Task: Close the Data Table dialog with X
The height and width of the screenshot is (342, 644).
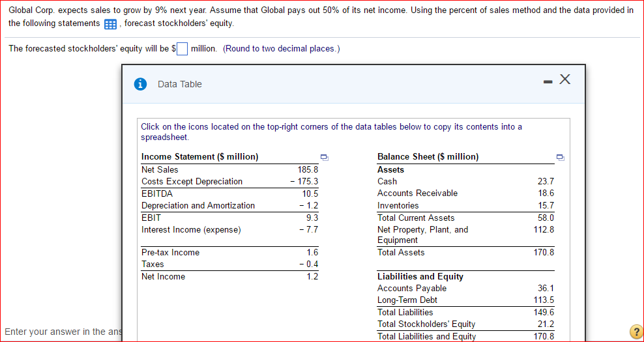Action: [565, 79]
